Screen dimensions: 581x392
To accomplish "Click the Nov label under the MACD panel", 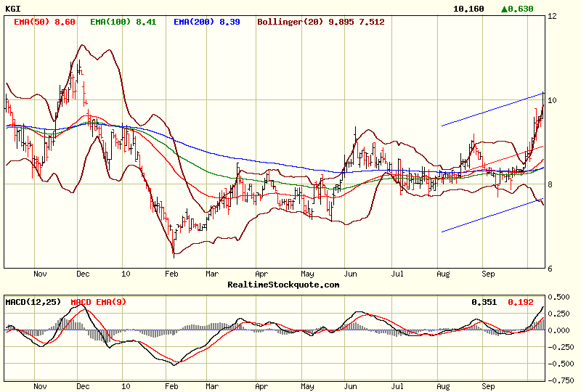I will (40, 386).
